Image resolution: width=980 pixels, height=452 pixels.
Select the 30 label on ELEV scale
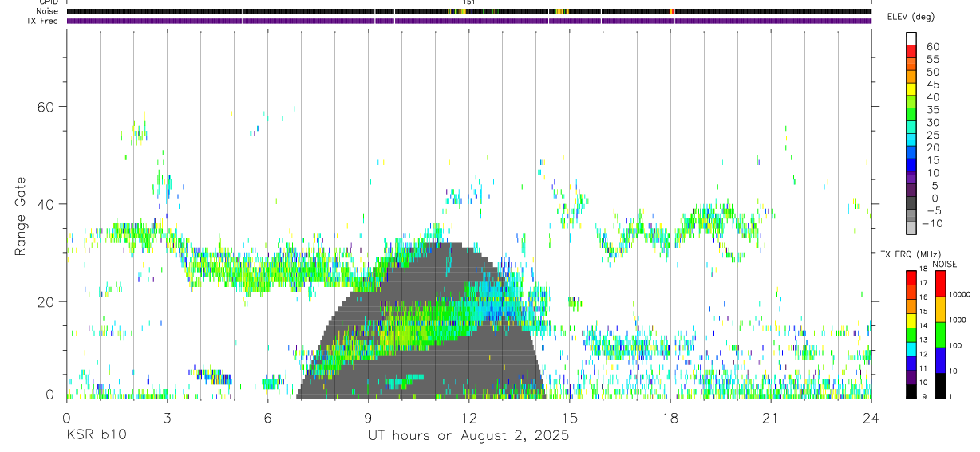point(932,122)
